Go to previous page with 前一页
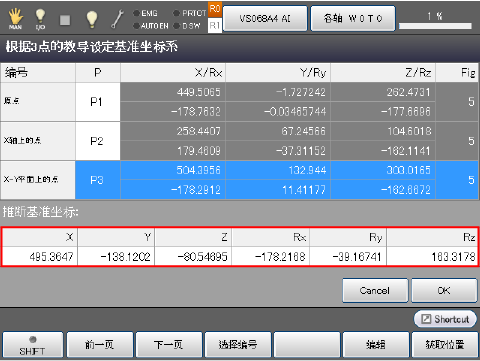 point(100,345)
